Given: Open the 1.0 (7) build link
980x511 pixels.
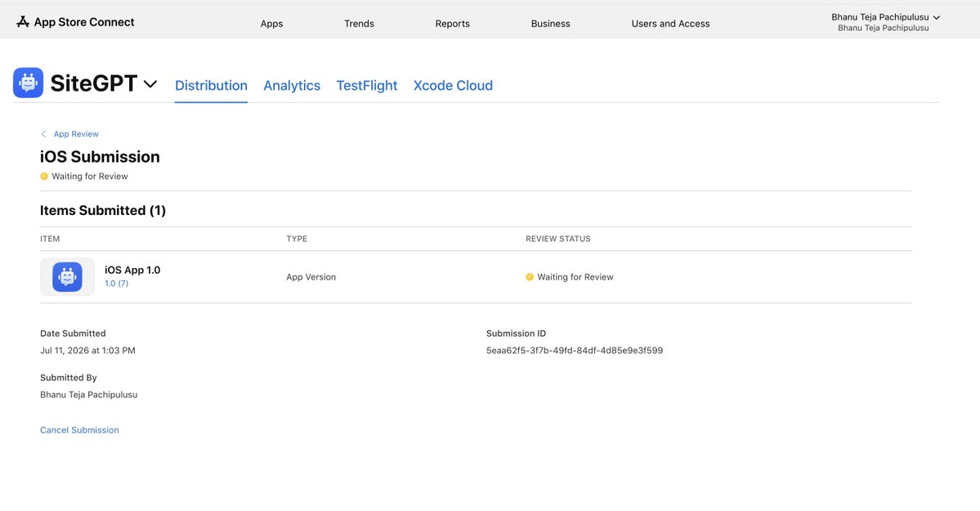Looking at the screenshot, I should point(117,284).
